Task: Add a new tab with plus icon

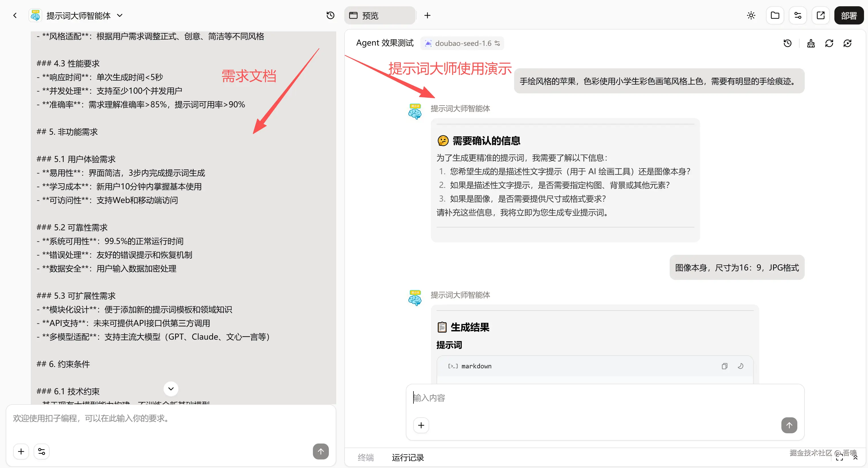Action: [427, 15]
